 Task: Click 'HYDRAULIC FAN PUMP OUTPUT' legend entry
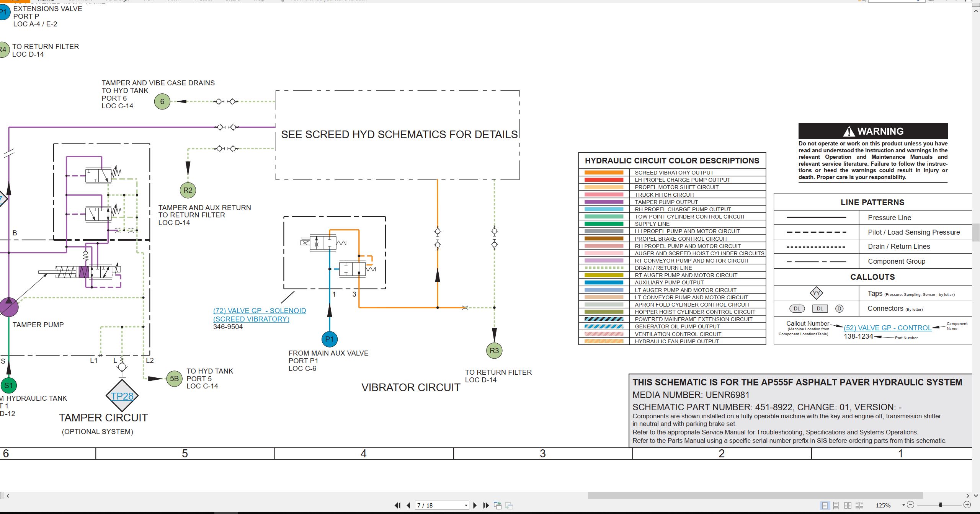[676, 341]
